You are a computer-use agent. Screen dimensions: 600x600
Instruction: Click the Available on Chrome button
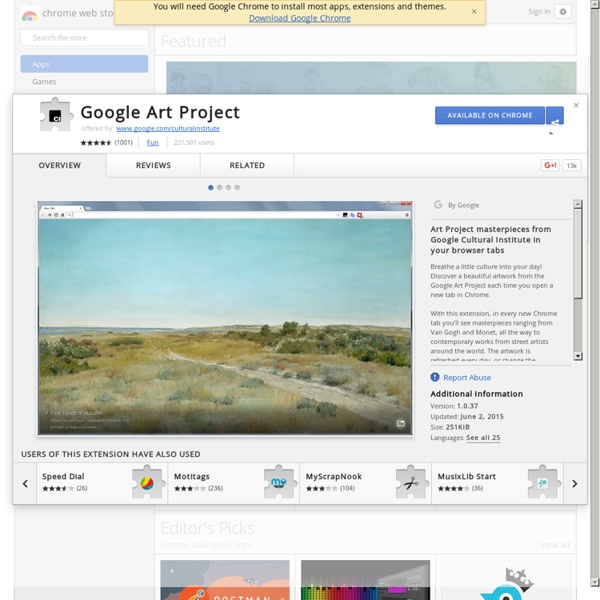pyautogui.click(x=490, y=116)
